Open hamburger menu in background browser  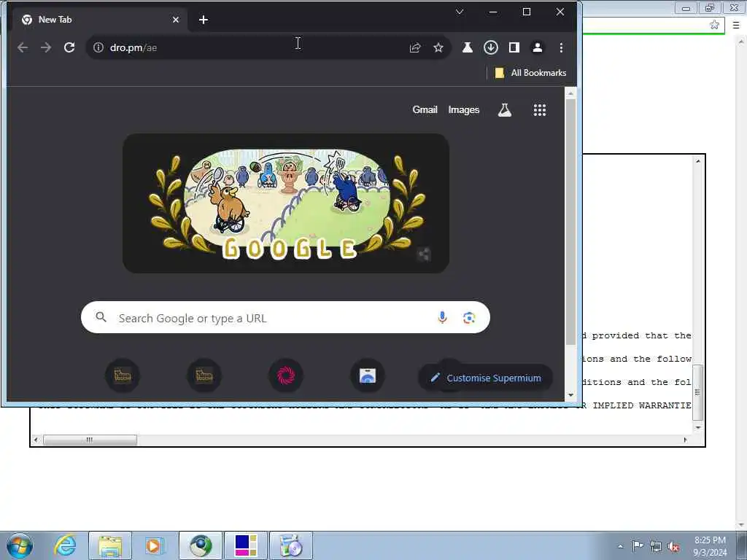tap(736, 25)
